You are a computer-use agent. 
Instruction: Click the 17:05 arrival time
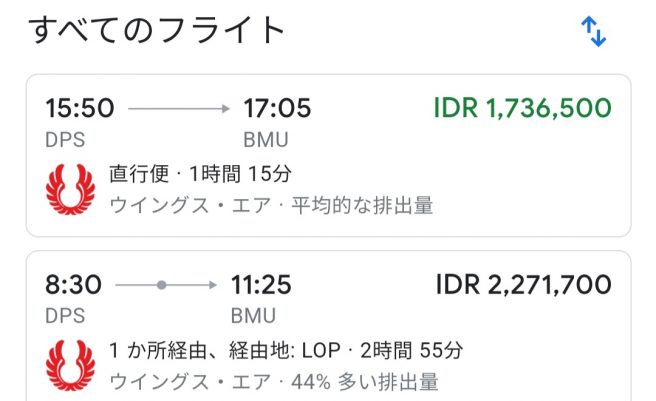[x=277, y=108]
